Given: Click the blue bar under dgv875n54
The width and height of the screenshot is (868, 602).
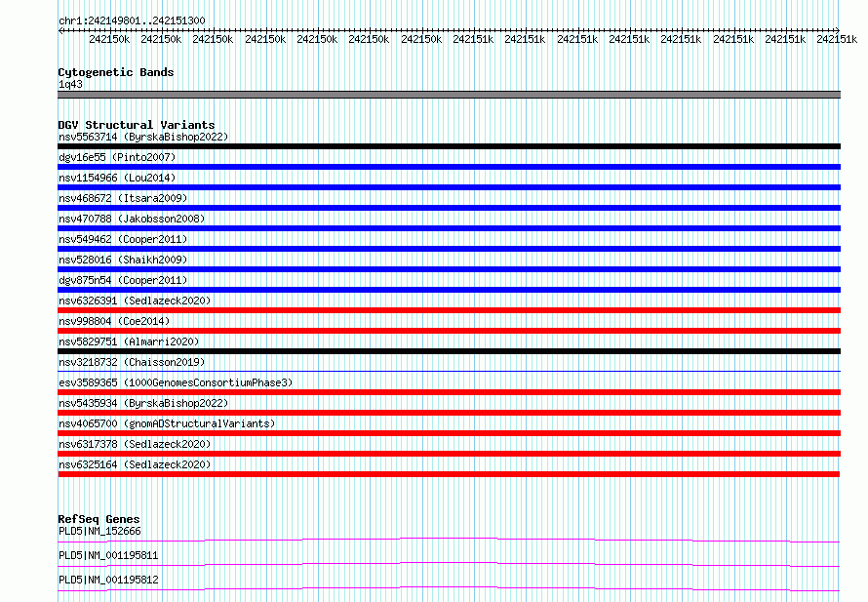Looking at the screenshot, I should [449, 290].
